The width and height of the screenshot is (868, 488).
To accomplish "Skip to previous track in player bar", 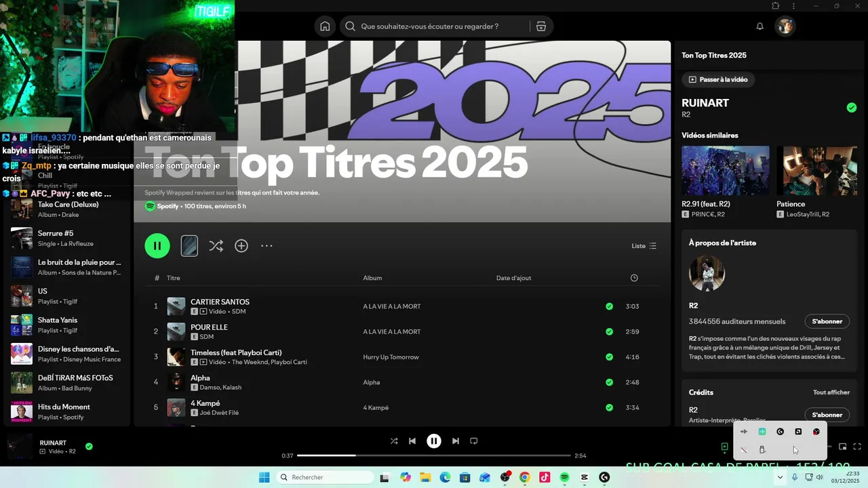I will tap(412, 441).
